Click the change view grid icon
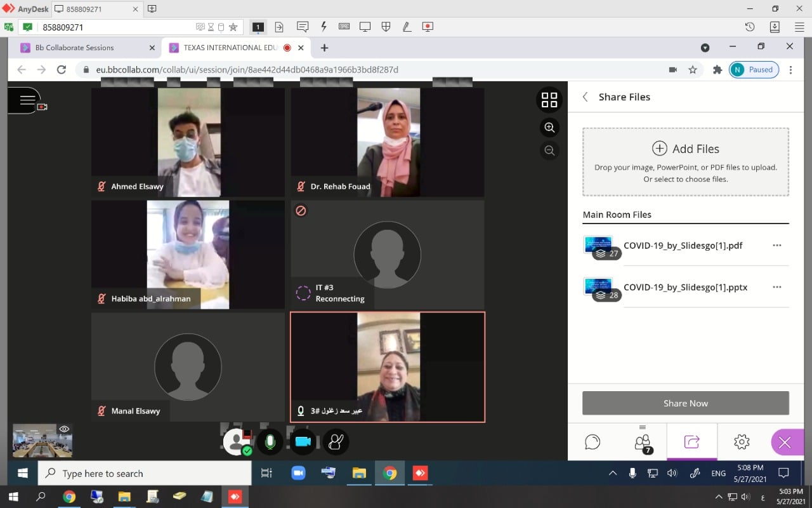The width and height of the screenshot is (812, 508). tap(549, 100)
